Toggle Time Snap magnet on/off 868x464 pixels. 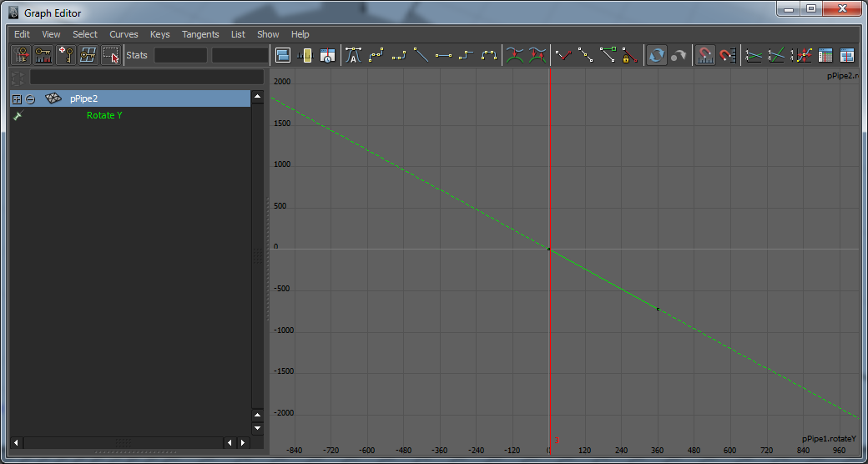pyautogui.click(x=705, y=56)
